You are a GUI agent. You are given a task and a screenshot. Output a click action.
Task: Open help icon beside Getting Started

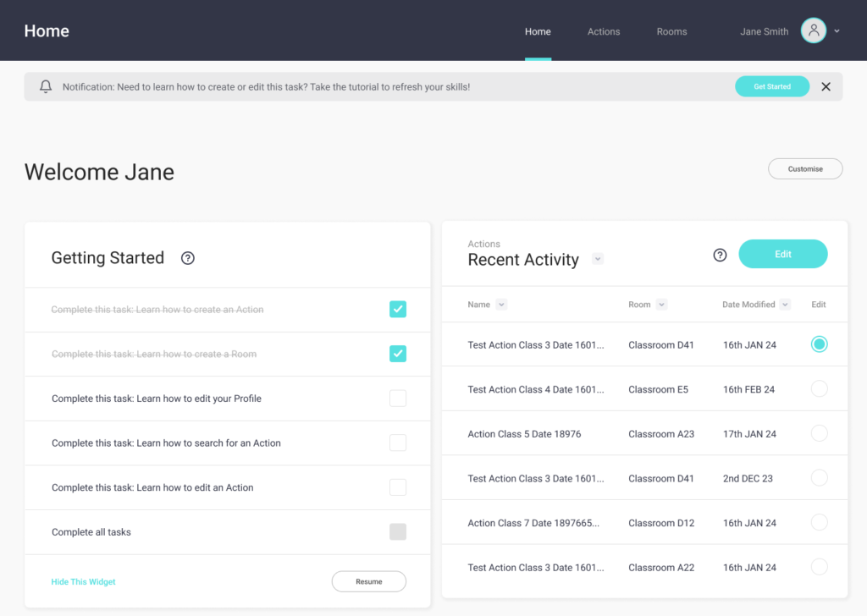188,258
